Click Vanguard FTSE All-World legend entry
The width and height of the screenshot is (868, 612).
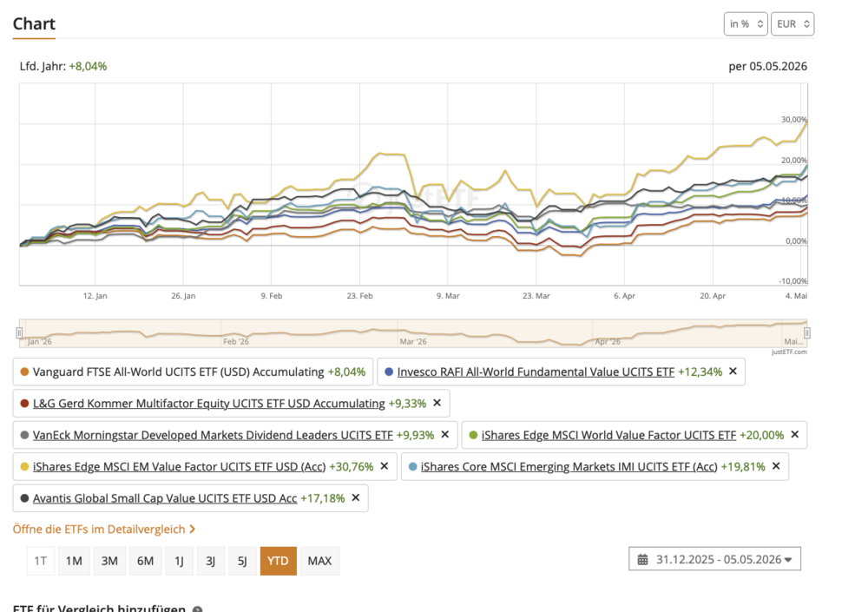tap(193, 372)
